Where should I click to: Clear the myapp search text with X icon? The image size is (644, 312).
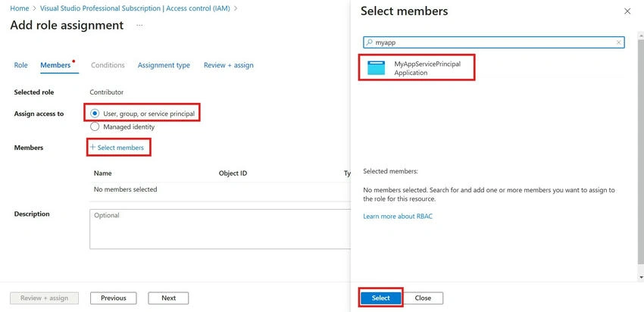[618, 42]
